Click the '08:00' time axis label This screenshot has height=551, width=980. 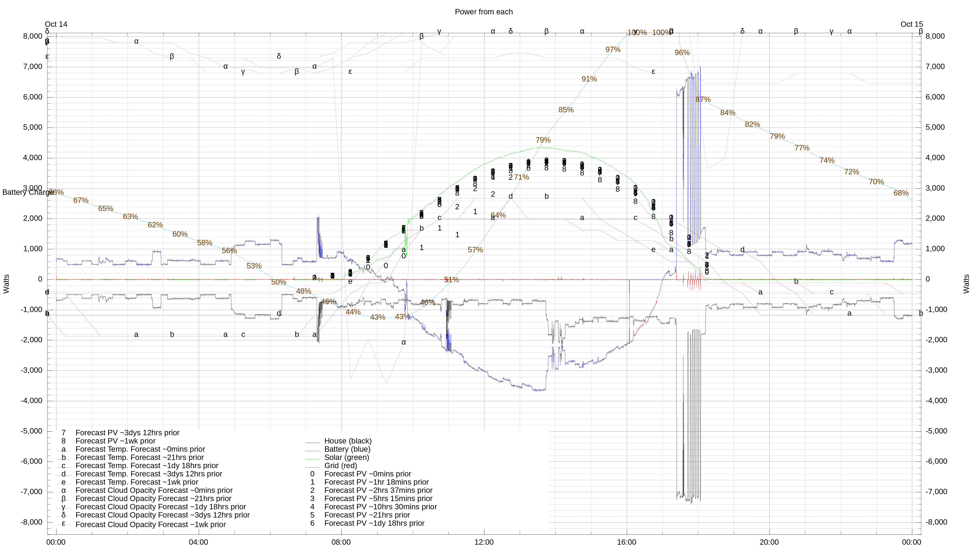tap(341, 542)
